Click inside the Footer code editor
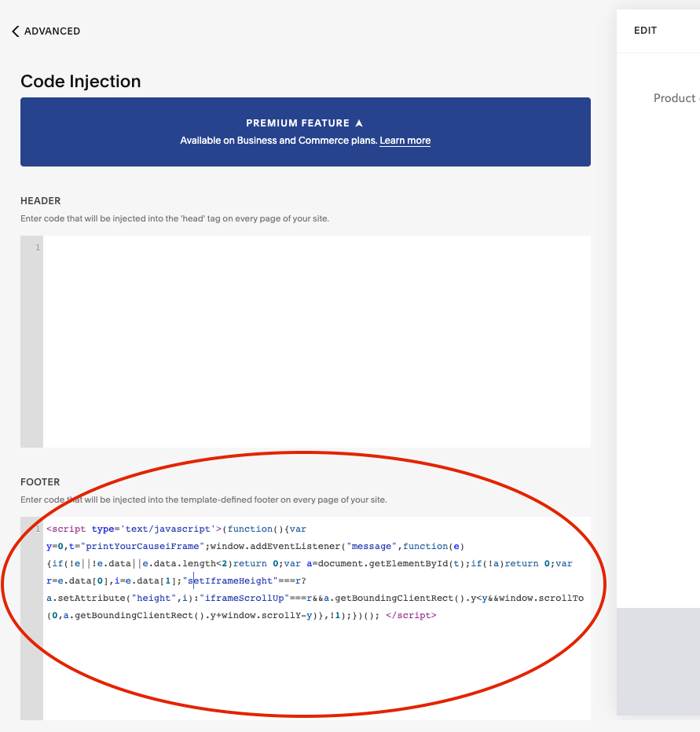This screenshot has width=700, height=732. tap(317, 618)
